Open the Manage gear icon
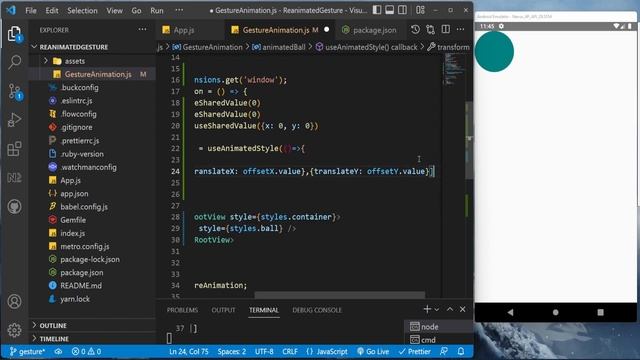The image size is (640, 360). pyautogui.click(x=14, y=330)
